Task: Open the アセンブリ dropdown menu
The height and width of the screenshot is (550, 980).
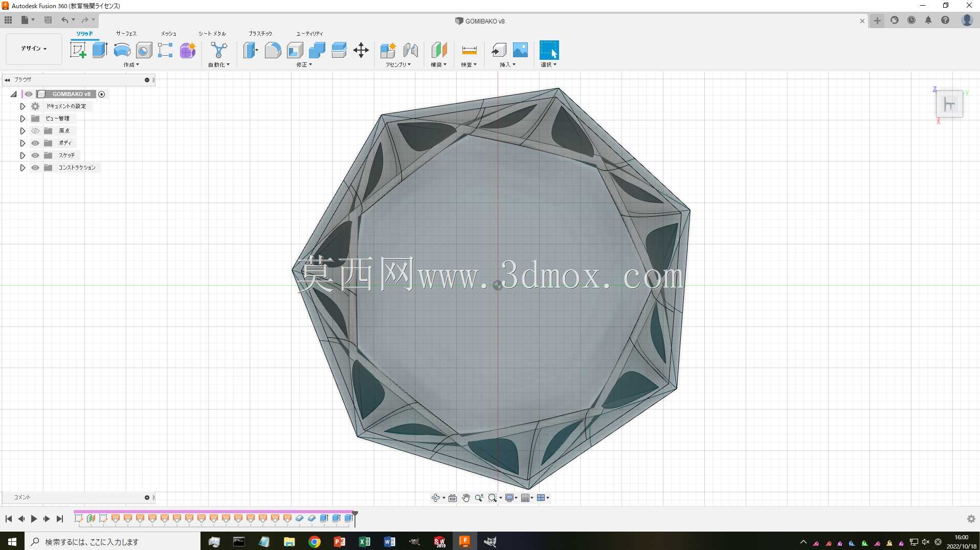Action: [x=398, y=65]
